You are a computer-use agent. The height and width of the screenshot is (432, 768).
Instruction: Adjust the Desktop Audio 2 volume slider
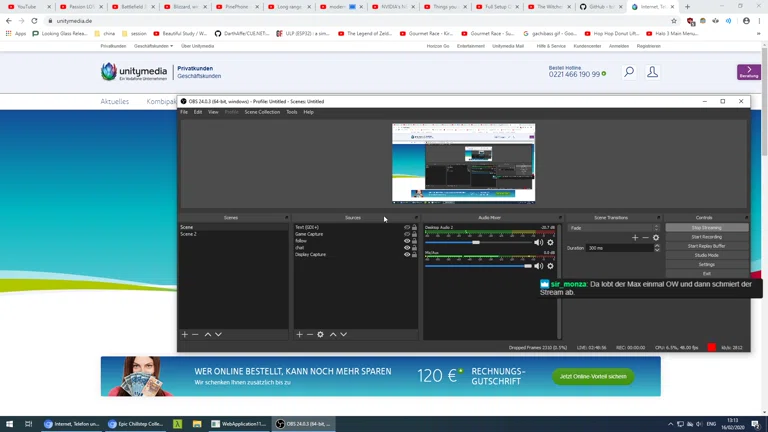point(478,242)
